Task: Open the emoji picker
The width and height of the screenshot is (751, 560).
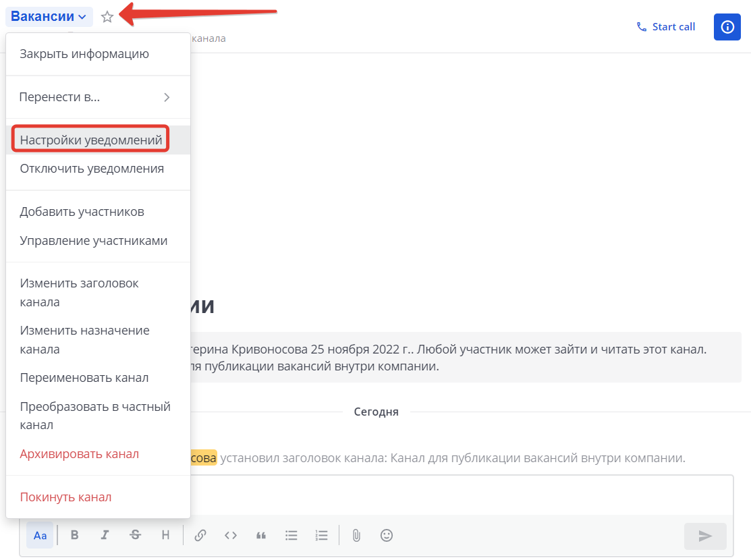Action: pos(386,535)
